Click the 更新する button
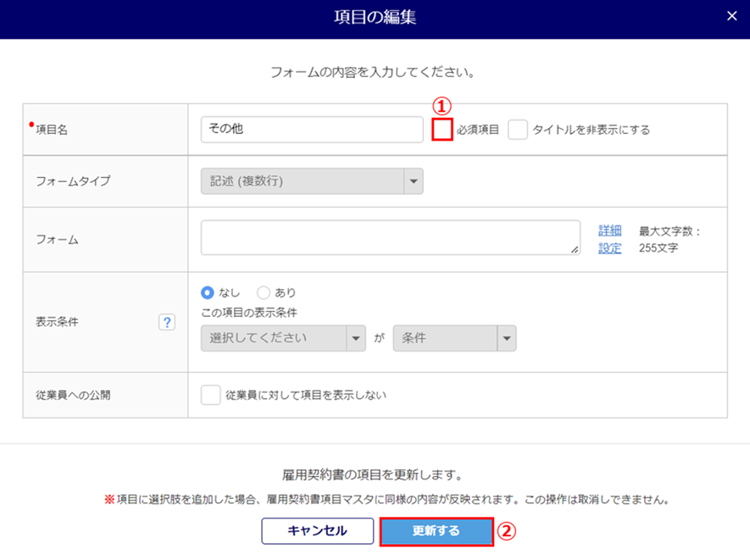The width and height of the screenshot is (750, 560). click(x=436, y=531)
